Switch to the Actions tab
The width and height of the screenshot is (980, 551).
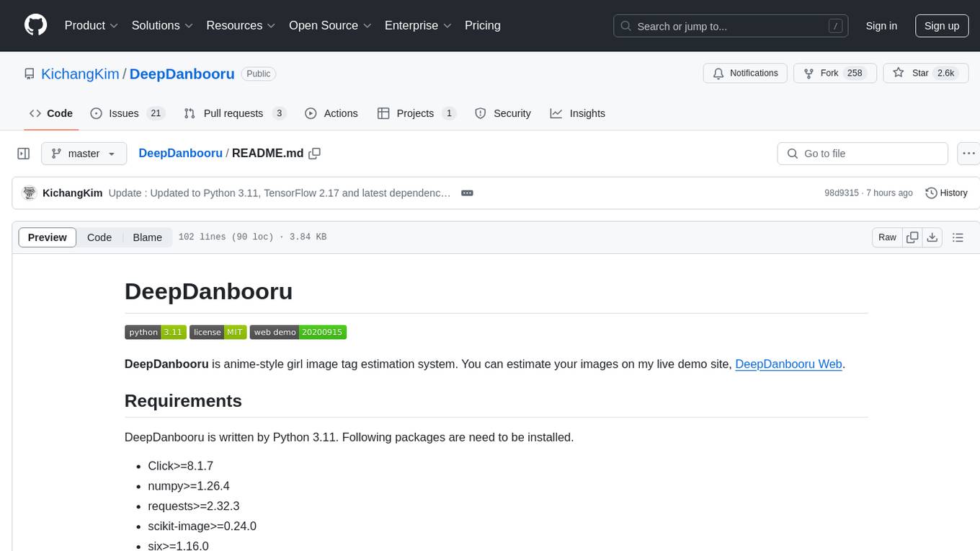(x=331, y=113)
